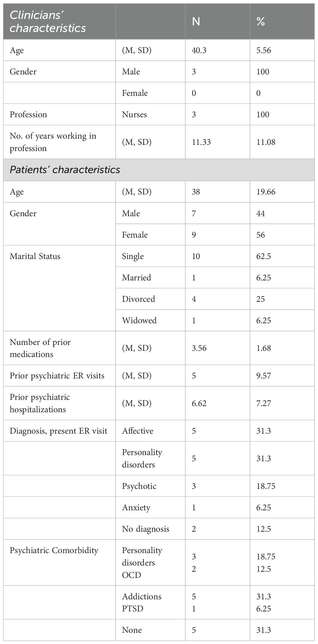The image size is (318, 644).
Task: Select "No. of years working in profession" label
Action: pyautogui.click(x=53, y=142)
